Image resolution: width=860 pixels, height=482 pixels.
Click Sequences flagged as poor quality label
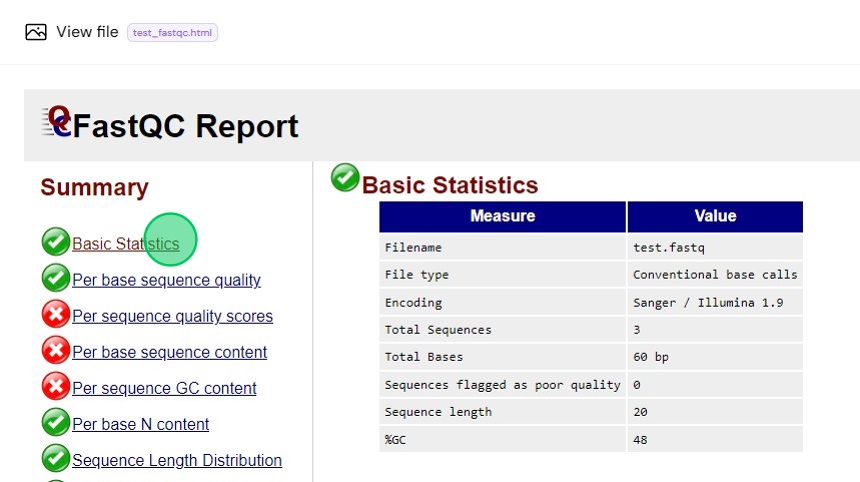point(502,385)
